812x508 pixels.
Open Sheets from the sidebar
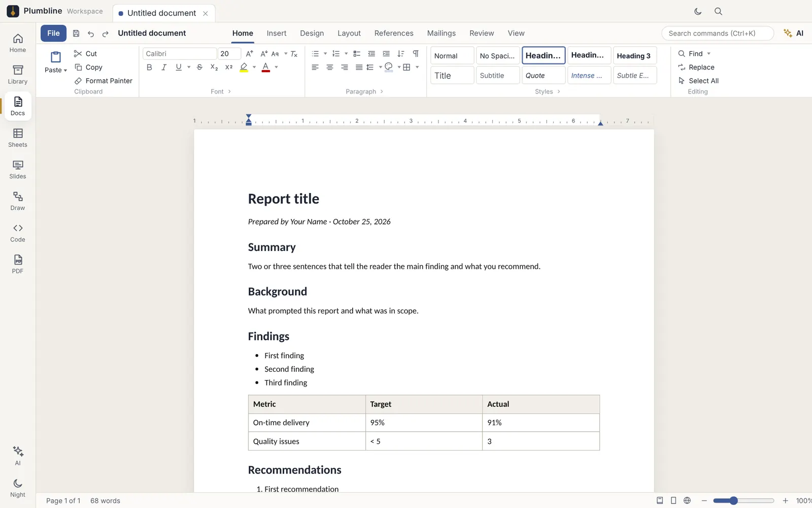point(18,138)
